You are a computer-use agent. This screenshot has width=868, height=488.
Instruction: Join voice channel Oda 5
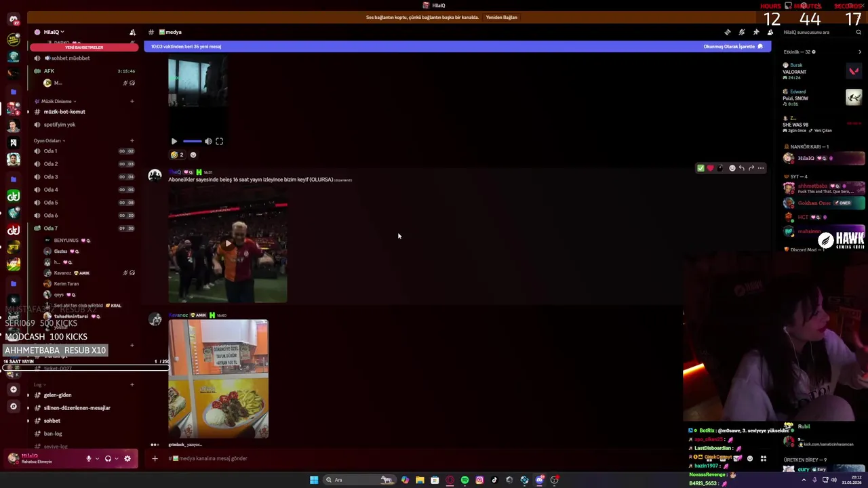point(85,203)
